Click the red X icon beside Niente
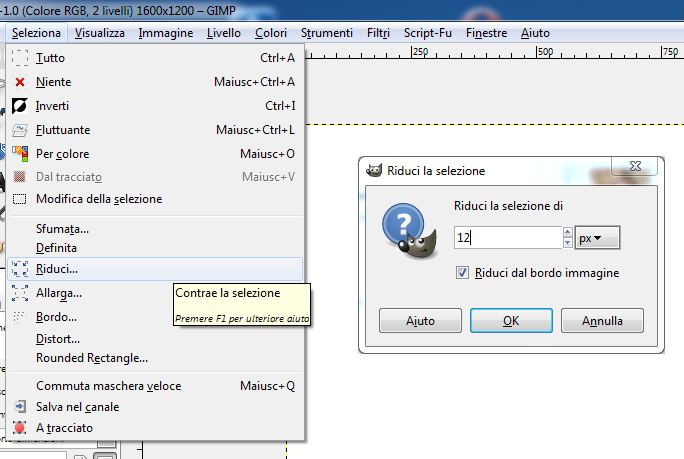The image size is (684, 459). (x=20, y=82)
